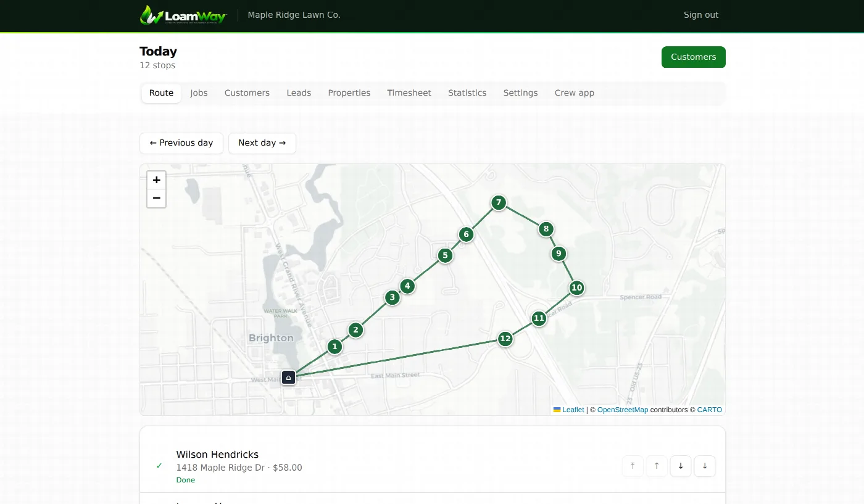Open the Settings tab

520,93
